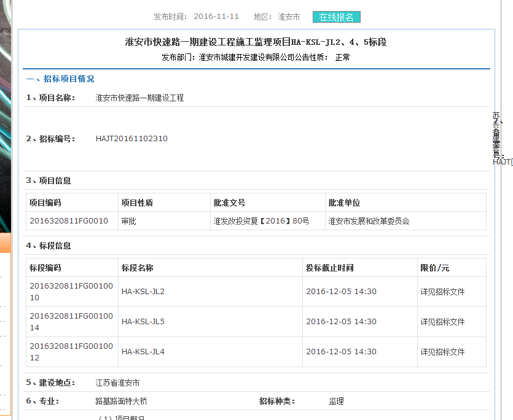This screenshot has height=420, width=513.
Task: Open the lot code link ending in 10
Action: [71, 291]
